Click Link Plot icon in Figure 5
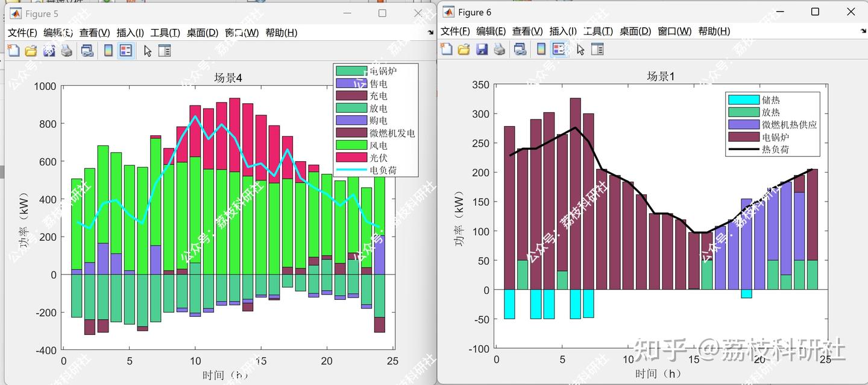 [87, 51]
